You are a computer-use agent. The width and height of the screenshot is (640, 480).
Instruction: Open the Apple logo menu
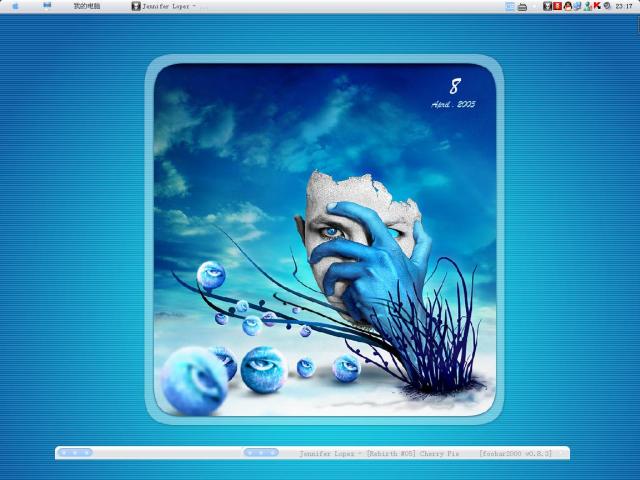click(16, 6)
